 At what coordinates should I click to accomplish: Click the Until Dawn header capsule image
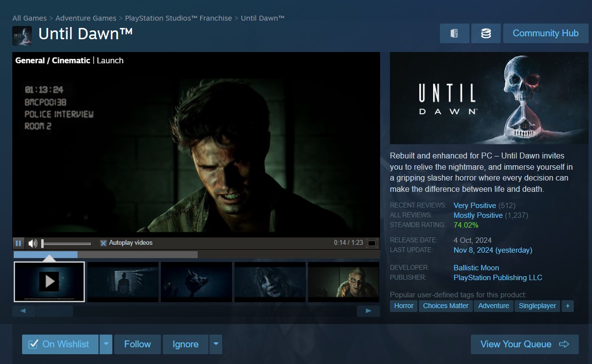pyautogui.click(x=489, y=98)
